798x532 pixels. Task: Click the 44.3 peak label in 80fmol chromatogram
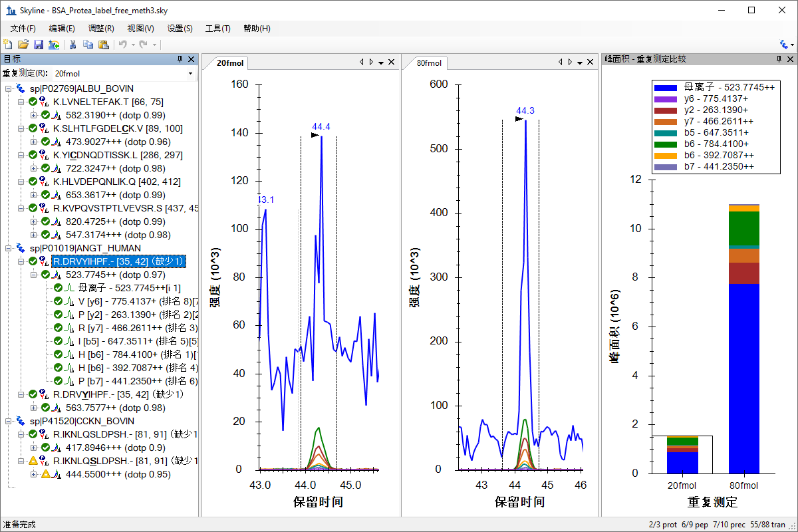[x=525, y=110]
